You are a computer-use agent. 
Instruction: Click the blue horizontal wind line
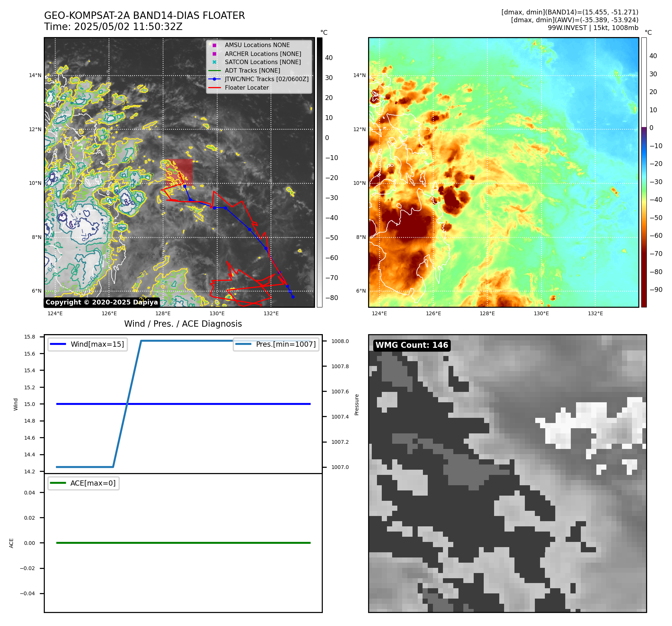tap(183, 404)
